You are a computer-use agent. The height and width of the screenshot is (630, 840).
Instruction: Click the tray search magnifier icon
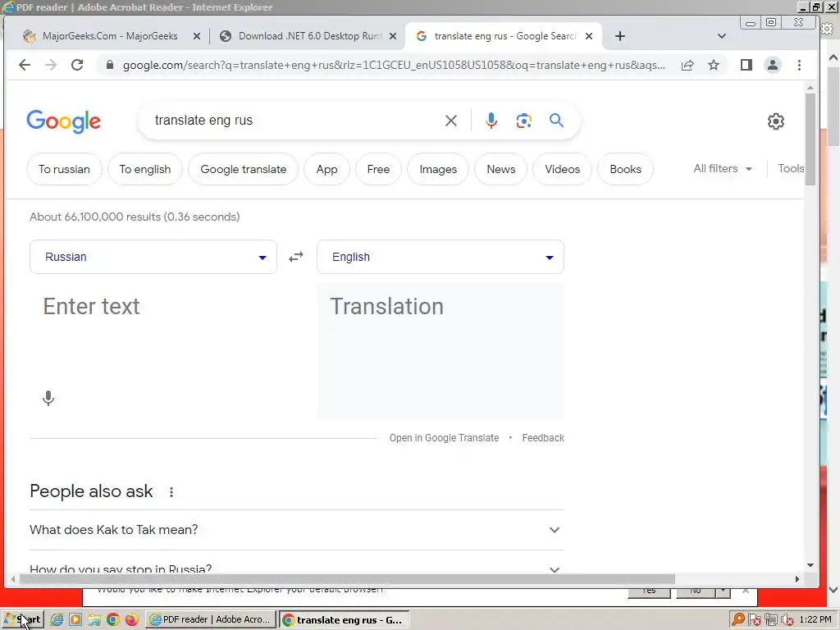point(738,620)
